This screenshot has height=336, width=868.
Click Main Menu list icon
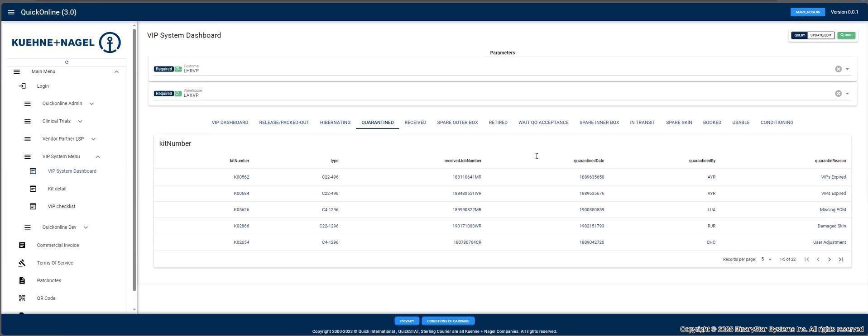coord(17,71)
